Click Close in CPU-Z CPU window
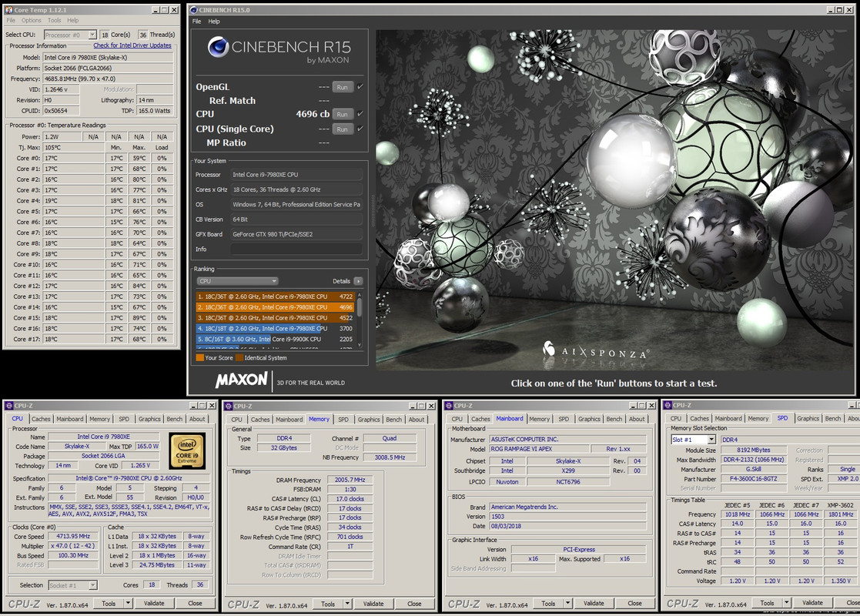This screenshot has height=616, width=860. coord(196,604)
